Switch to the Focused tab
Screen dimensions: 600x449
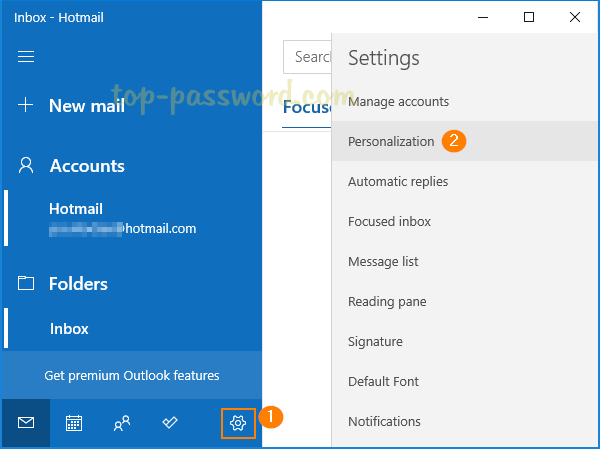[307, 107]
